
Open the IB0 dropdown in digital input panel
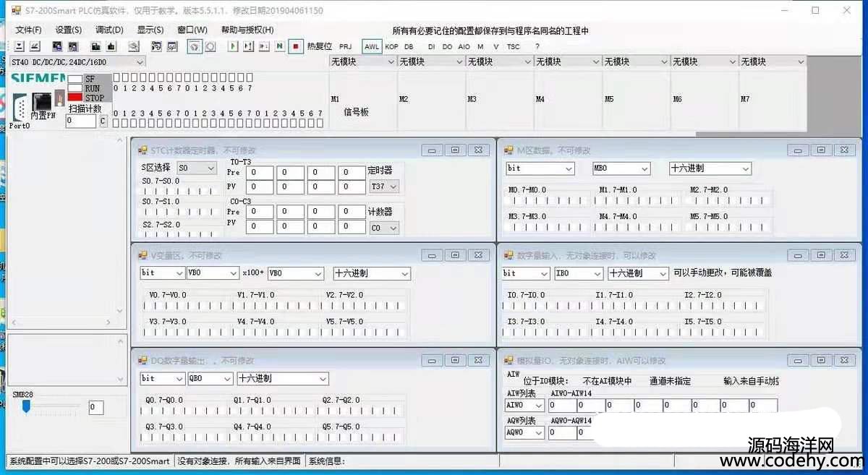point(579,273)
